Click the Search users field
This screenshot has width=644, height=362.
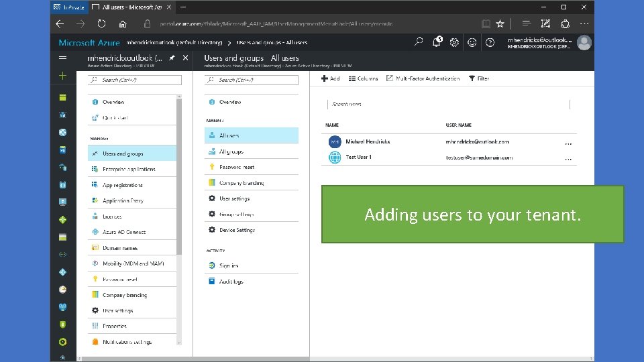(449, 105)
